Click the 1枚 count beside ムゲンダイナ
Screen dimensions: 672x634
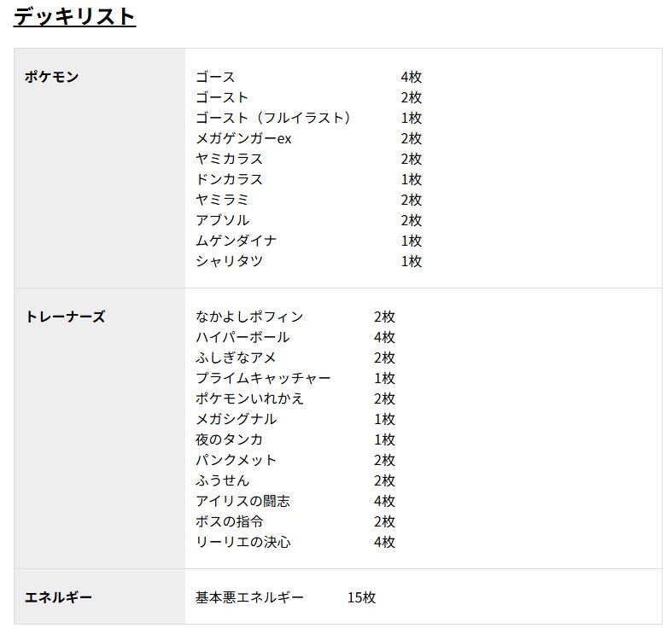click(x=412, y=241)
